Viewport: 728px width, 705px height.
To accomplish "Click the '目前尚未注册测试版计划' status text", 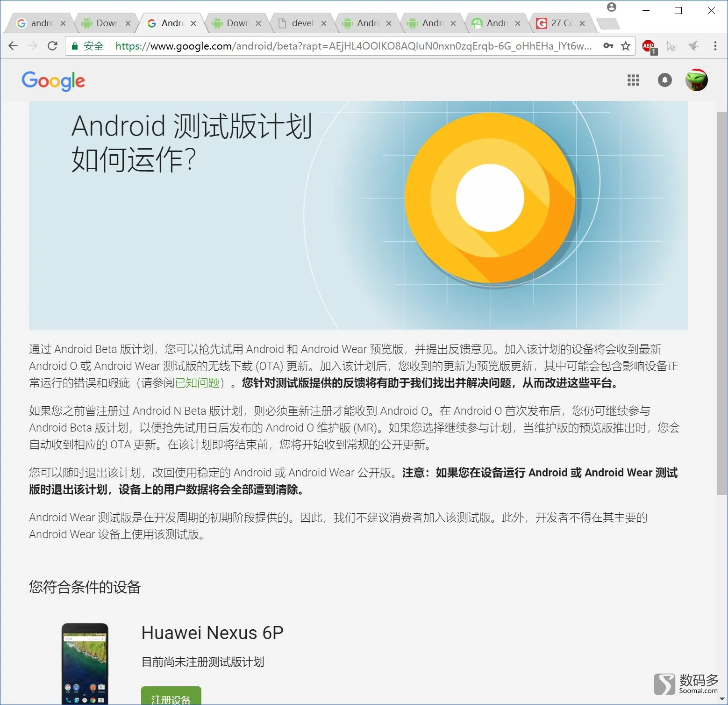I will pyautogui.click(x=203, y=662).
